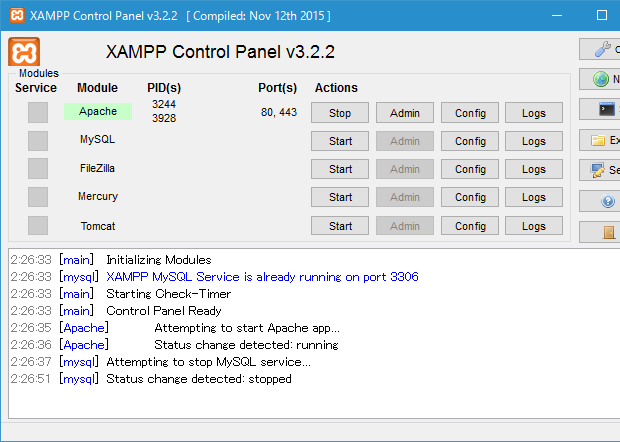Open MySQL Config menu
This screenshot has width=620, height=442.
(x=470, y=141)
